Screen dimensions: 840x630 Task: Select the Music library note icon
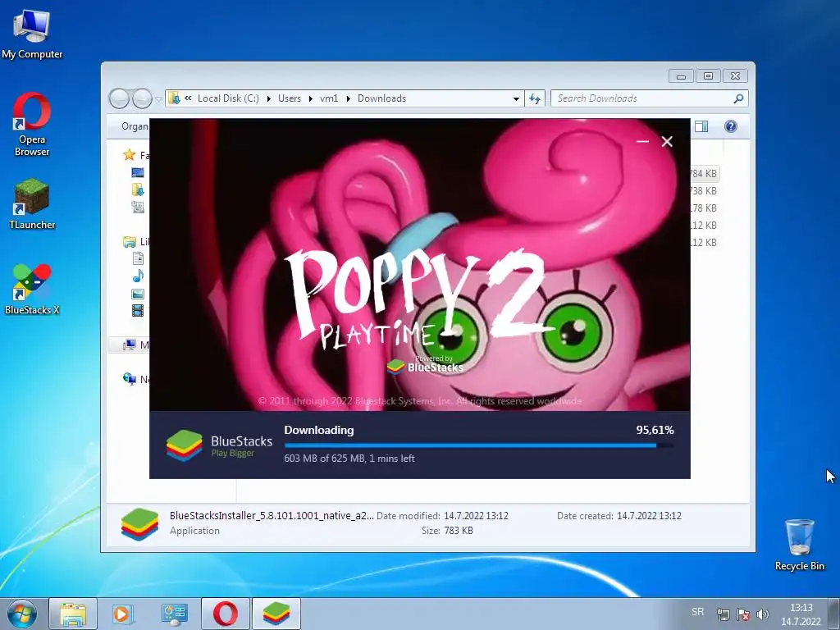[x=138, y=276]
